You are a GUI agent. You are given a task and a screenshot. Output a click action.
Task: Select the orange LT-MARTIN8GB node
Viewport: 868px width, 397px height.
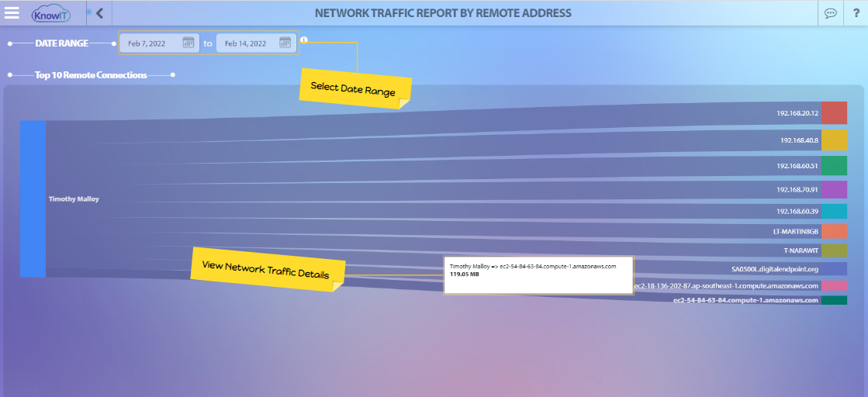pyautogui.click(x=834, y=231)
